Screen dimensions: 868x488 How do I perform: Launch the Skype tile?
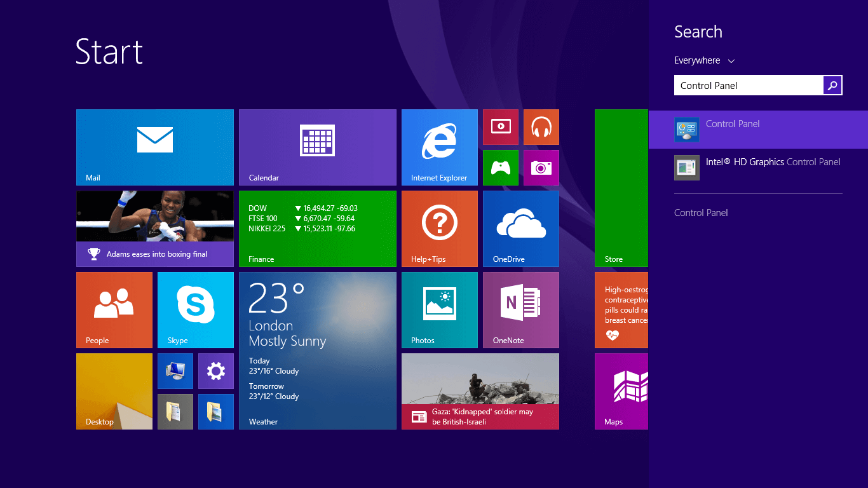(x=196, y=310)
